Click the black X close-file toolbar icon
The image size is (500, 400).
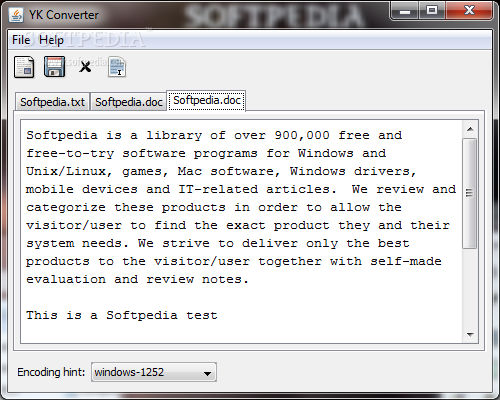pyautogui.click(x=85, y=67)
